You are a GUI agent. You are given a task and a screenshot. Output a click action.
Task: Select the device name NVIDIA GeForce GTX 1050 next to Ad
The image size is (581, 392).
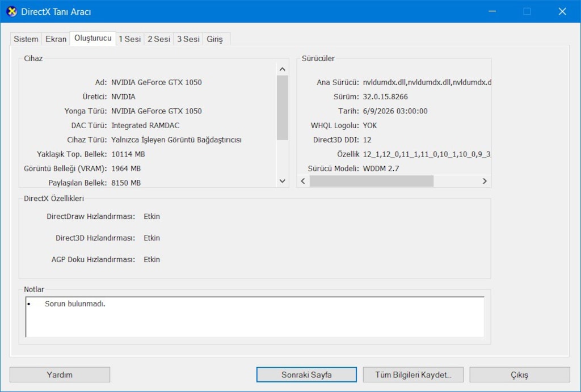pos(157,82)
